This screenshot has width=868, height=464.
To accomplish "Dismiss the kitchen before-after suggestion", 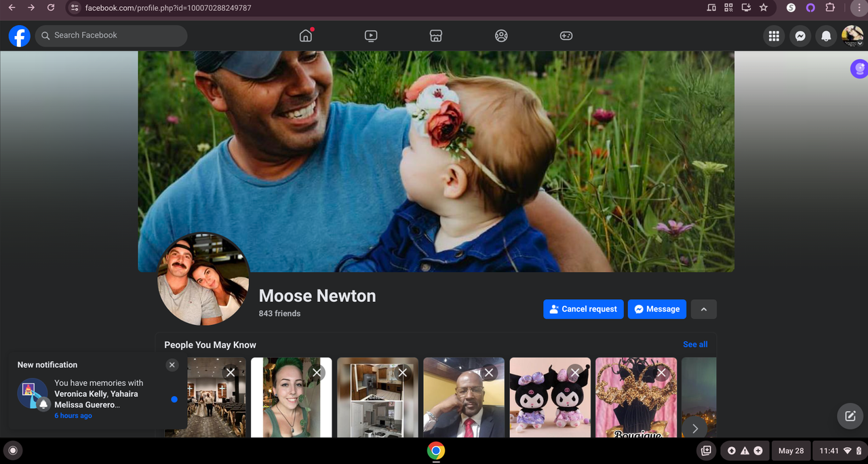I will pyautogui.click(x=403, y=372).
